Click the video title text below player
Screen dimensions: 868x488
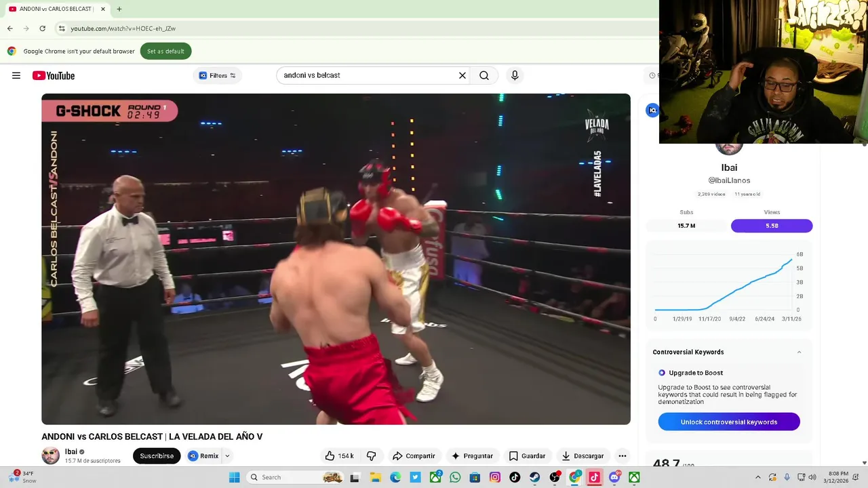[x=152, y=436]
